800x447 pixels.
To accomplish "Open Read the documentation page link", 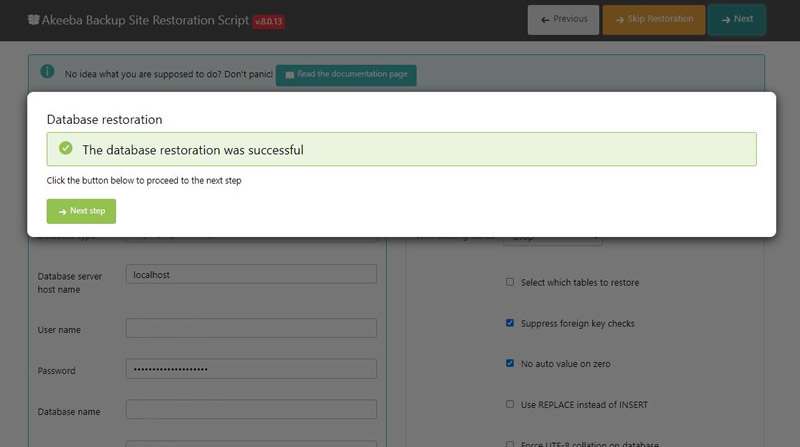I will [x=346, y=74].
